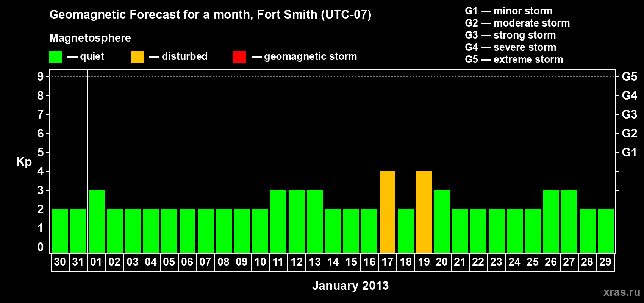Select the orange bar for day 17
Image resolution: width=644 pixels, height=303 pixels.
coord(388,212)
